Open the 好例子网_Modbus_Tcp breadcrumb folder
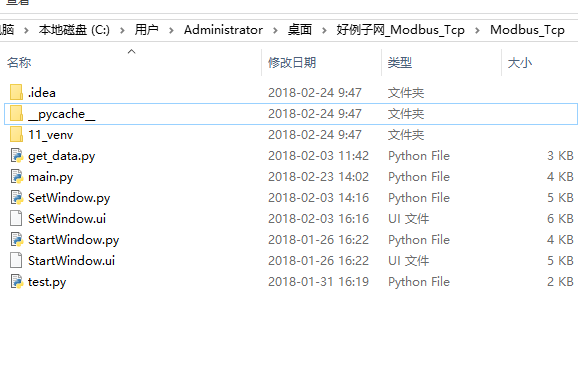 (x=400, y=30)
